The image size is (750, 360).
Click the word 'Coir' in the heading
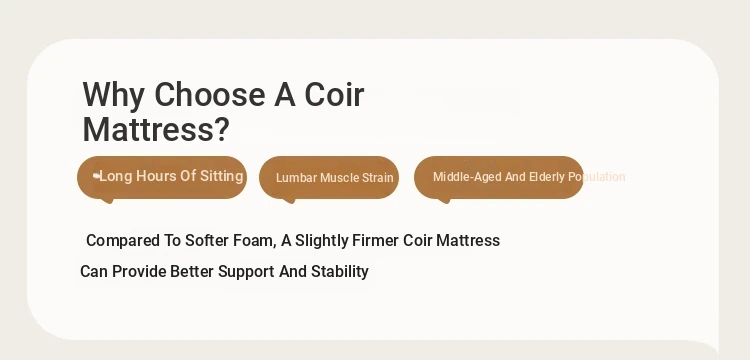334,95
